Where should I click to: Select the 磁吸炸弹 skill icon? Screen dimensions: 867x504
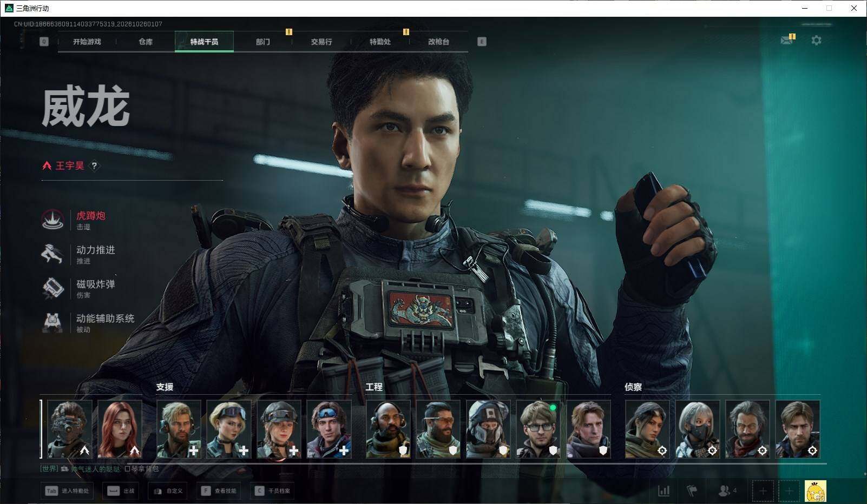click(x=52, y=288)
